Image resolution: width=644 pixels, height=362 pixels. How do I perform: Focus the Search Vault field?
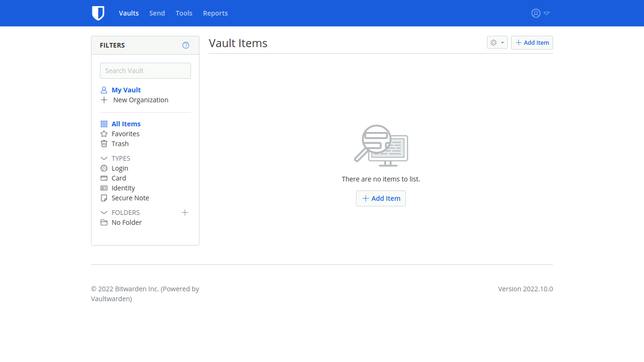point(145,71)
